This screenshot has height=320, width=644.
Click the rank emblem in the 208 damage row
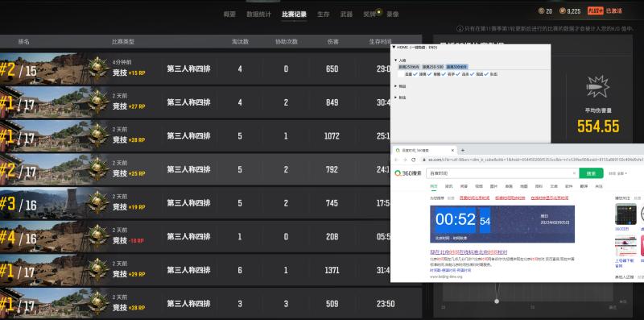(x=97, y=236)
